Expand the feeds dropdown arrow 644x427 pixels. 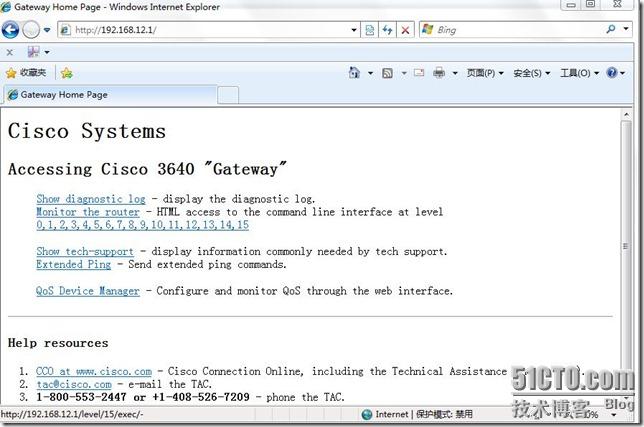pos(404,73)
